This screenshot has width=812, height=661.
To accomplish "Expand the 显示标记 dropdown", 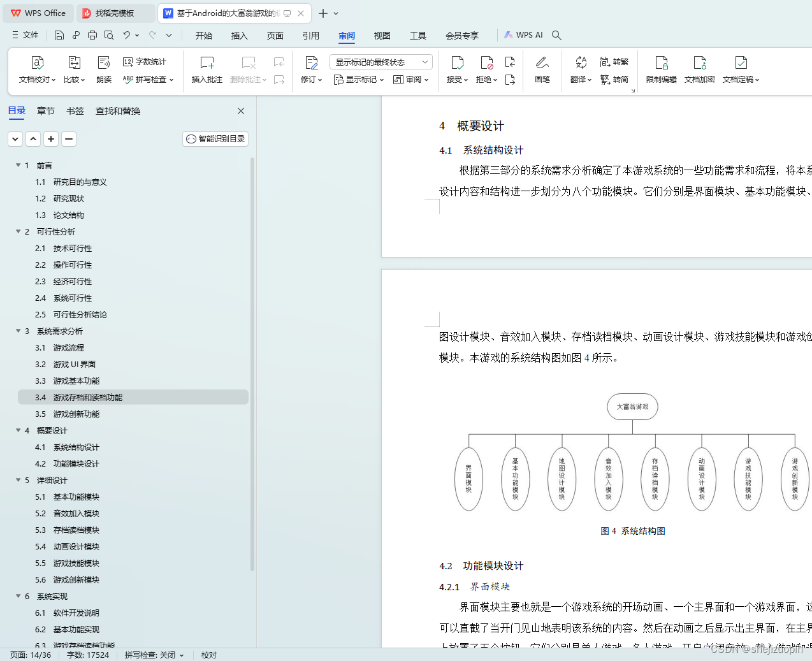I will point(359,80).
